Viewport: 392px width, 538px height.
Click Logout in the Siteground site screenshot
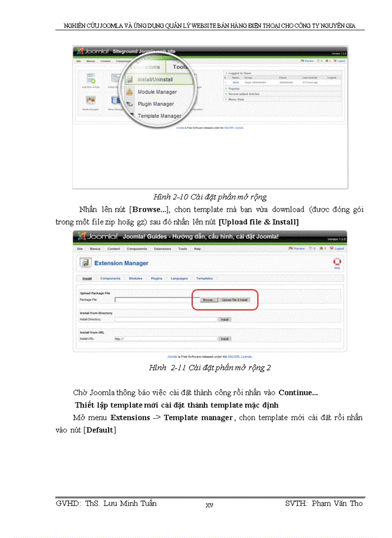pos(339,61)
